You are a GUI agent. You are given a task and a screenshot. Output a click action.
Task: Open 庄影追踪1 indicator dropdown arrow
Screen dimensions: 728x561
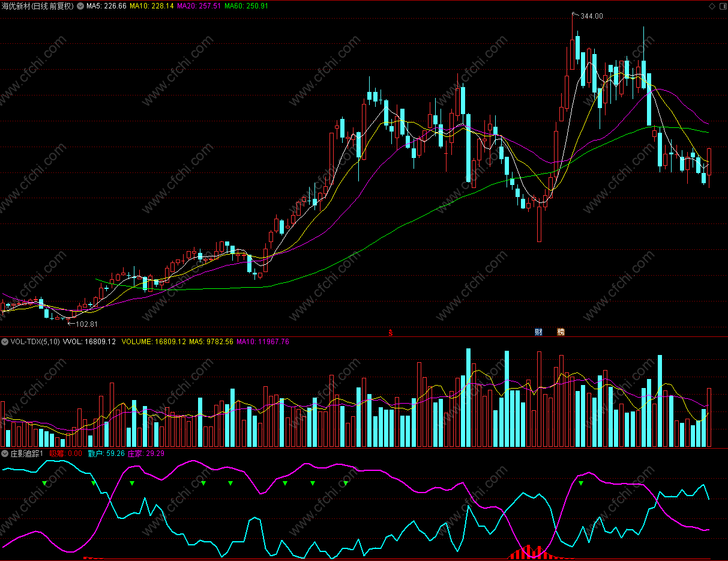[5, 453]
